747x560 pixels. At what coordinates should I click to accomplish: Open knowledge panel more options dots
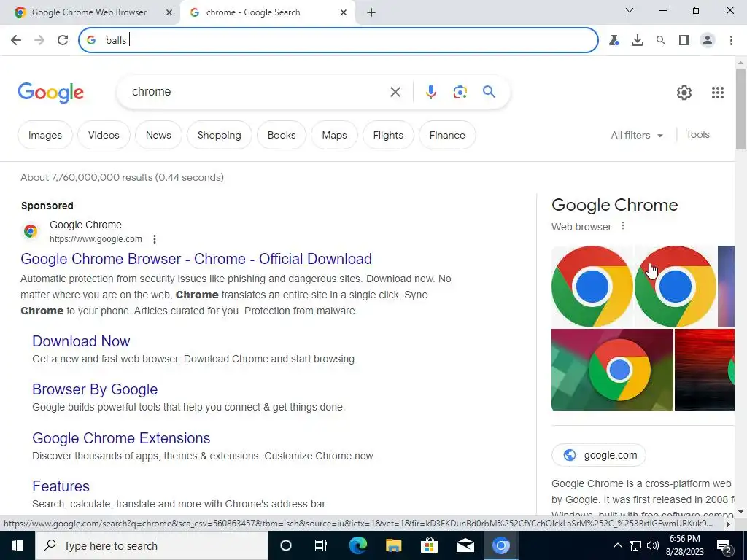[x=623, y=226]
